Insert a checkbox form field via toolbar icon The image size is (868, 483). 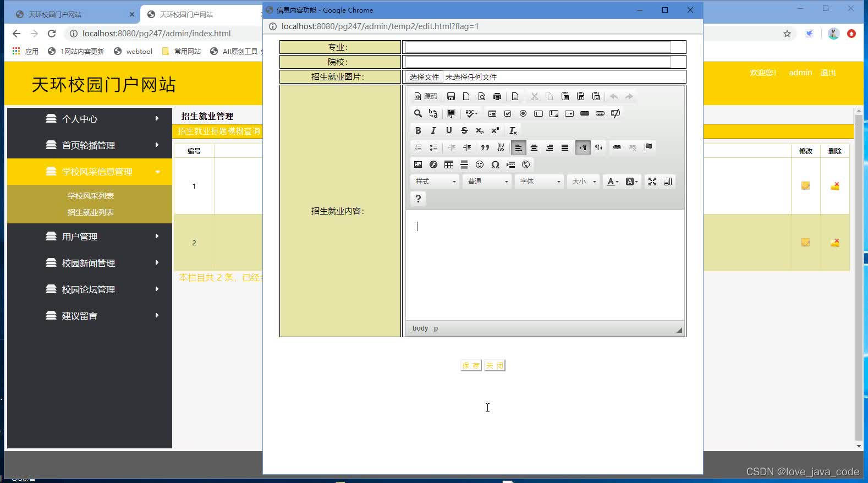(508, 113)
